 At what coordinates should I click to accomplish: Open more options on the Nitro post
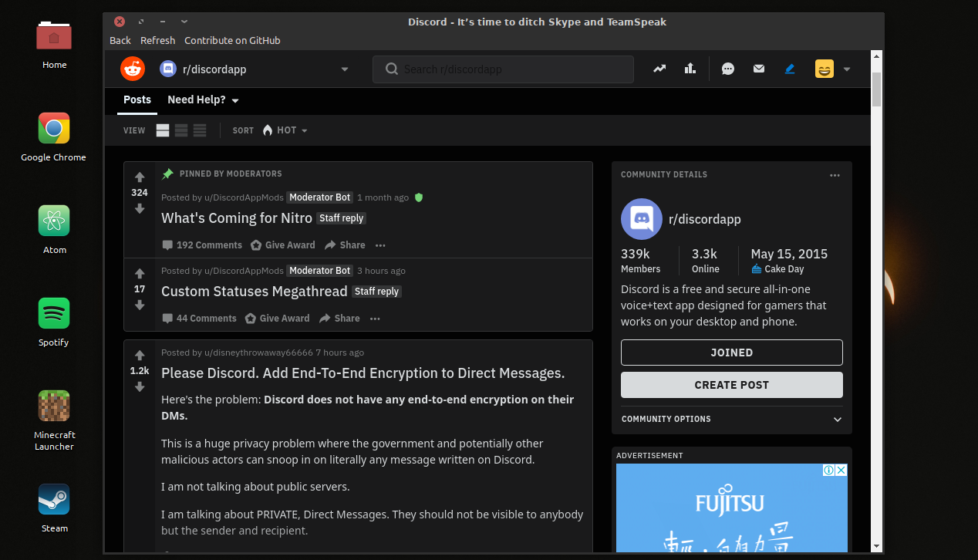[380, 245]
